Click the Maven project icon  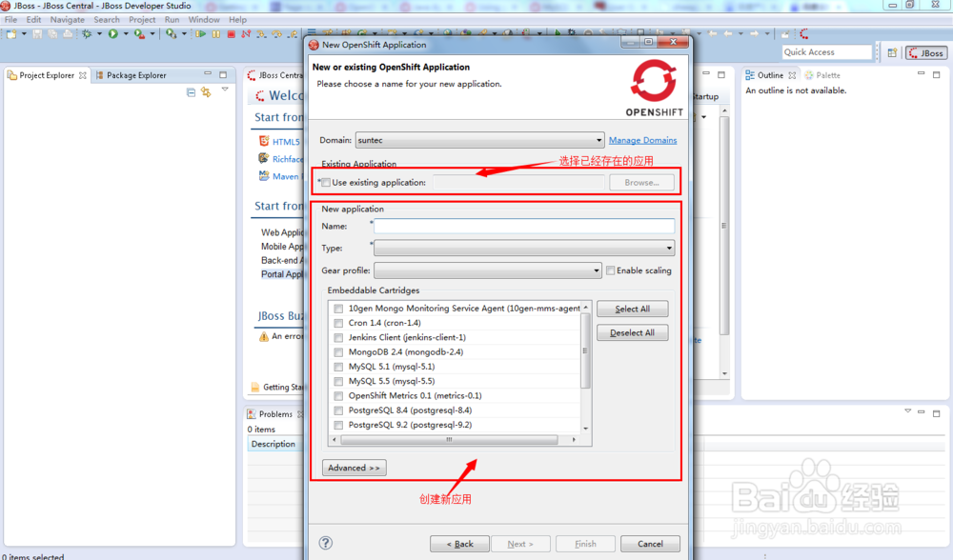[264, 175]
